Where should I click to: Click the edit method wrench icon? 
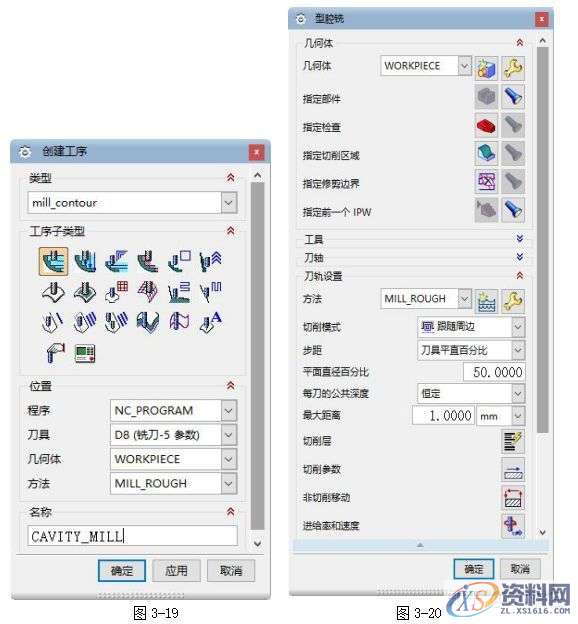point(513,301)
